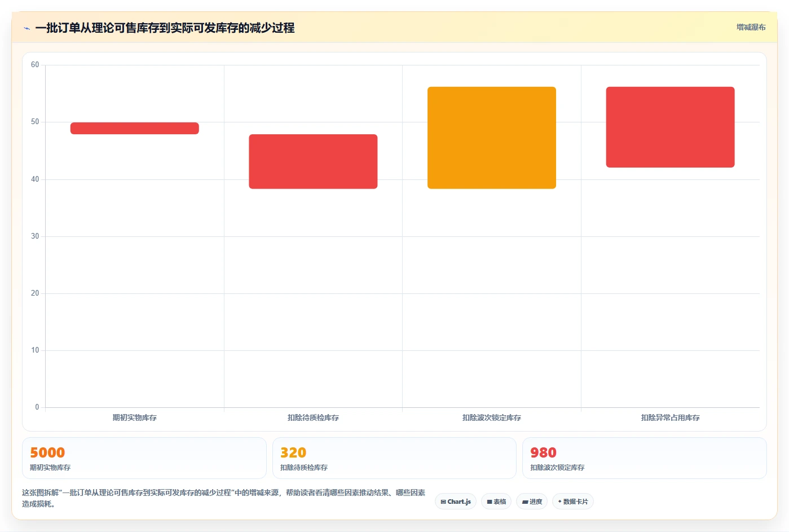Select the 进度 tag pill
The width and height of the screenshot is (789, 532).
532,502
